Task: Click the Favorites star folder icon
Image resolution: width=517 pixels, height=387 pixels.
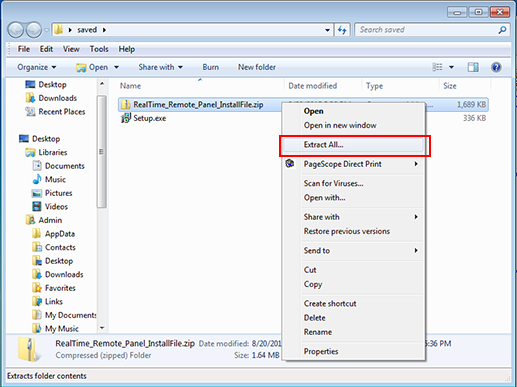Action: pyautogui.click(x=37, y=288)
